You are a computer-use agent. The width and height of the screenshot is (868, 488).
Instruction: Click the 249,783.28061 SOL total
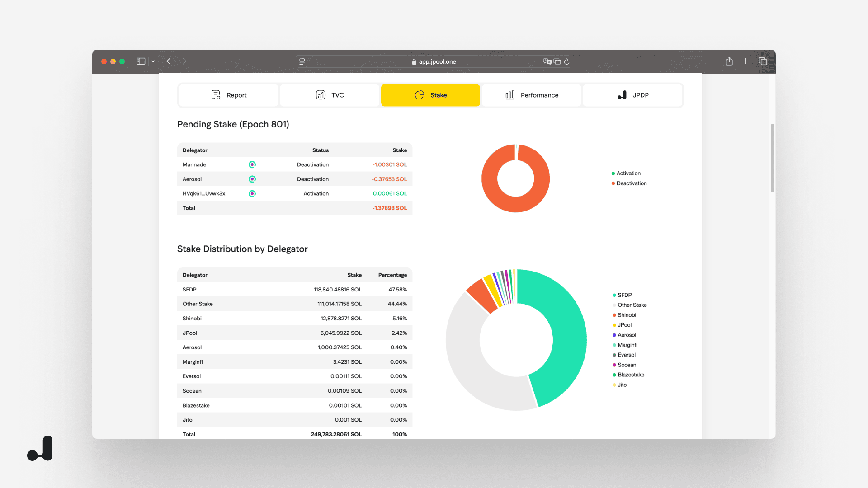pos(336,434)
